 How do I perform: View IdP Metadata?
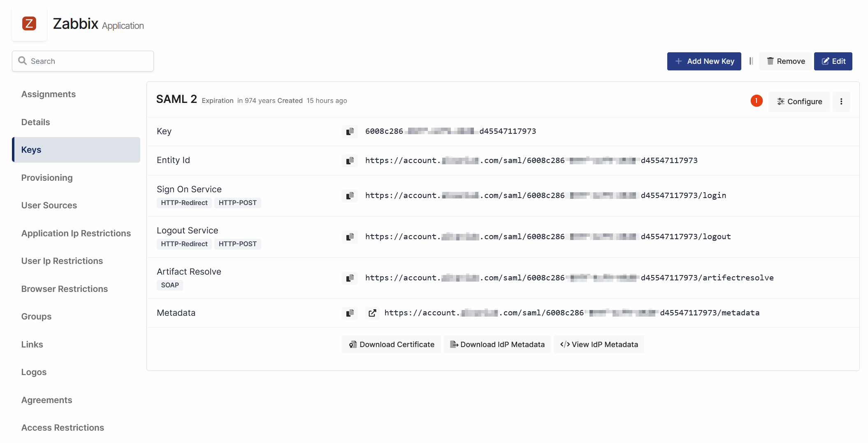coord(599,345)
